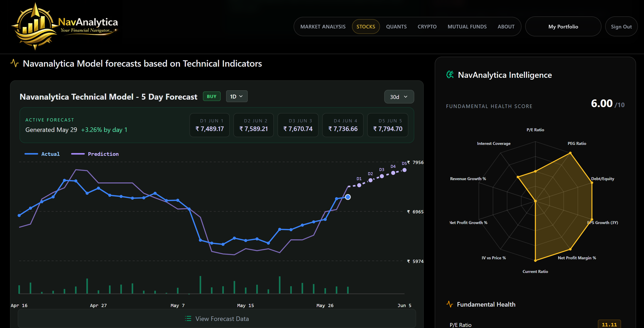
Task: Open the Market Analysis tab
Action: click(x=323, y=27)
